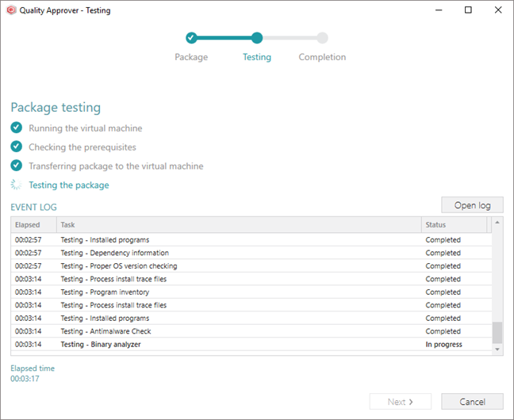The width and height of the screenshot is (514, 420).
Task: Select the Package step label
Action: 191,57
